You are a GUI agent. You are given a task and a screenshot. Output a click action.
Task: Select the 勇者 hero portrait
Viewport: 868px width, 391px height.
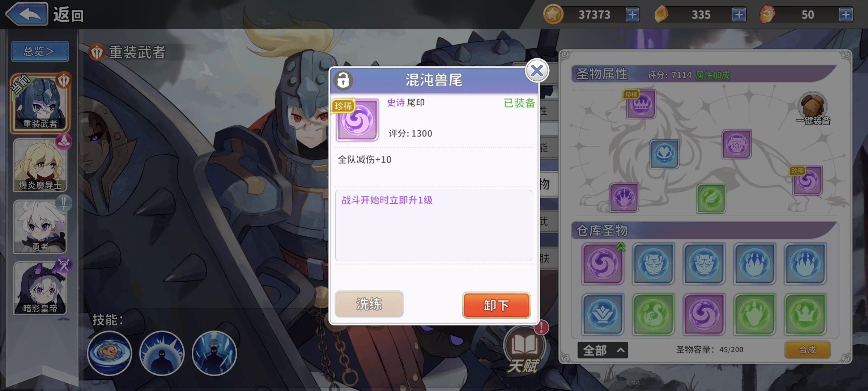click(x=41, y=226)
